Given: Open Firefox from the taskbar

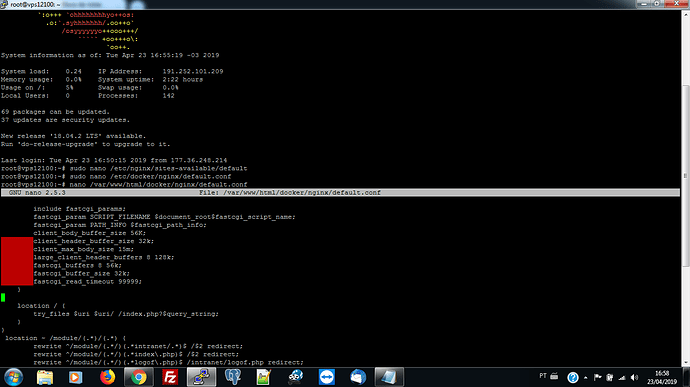Looking at the screenshot, I should [107, 377].
